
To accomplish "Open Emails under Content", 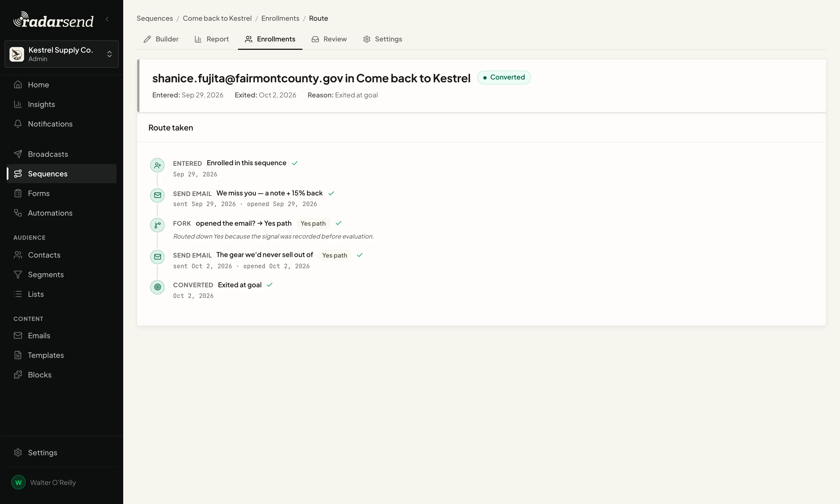I will click(x=61, y=335).
